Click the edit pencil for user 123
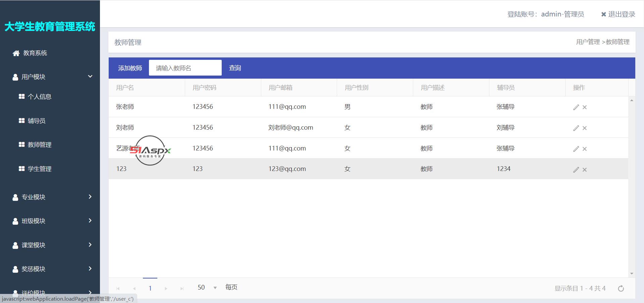 pyautogui.click(x=576, y=170)
